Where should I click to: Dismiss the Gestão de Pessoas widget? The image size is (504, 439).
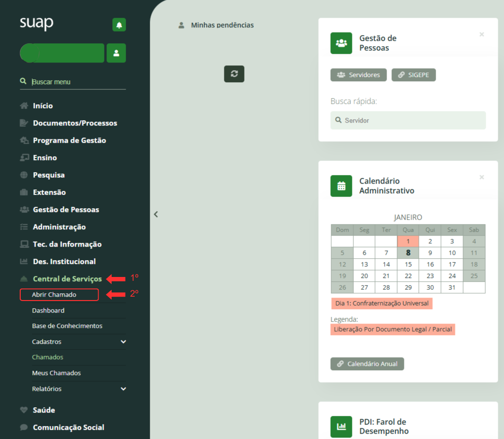point(481,34)
